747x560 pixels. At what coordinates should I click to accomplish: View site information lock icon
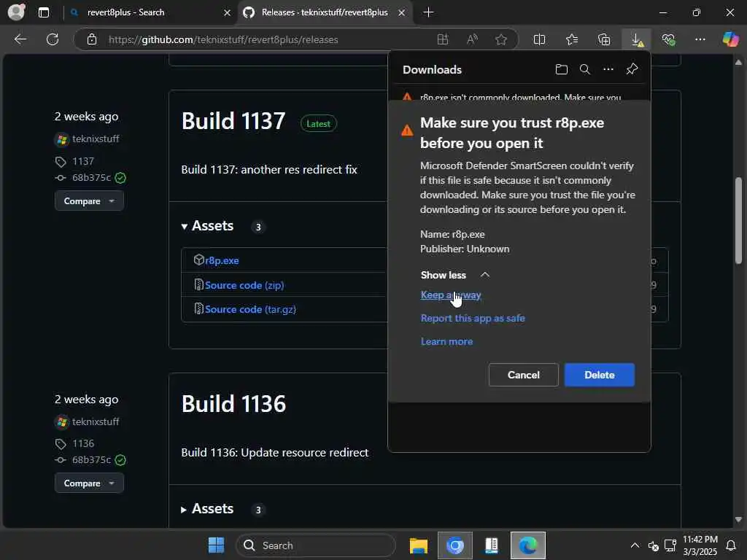92,39
